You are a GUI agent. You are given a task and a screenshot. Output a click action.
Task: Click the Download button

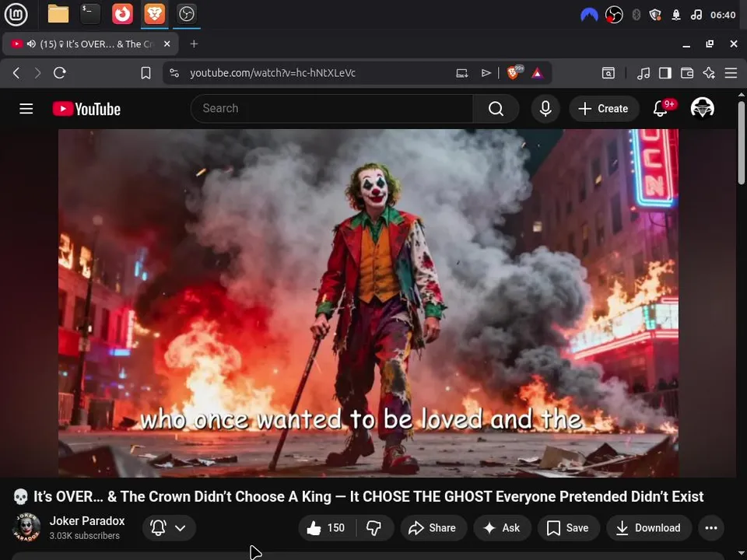tap(648, 527)
